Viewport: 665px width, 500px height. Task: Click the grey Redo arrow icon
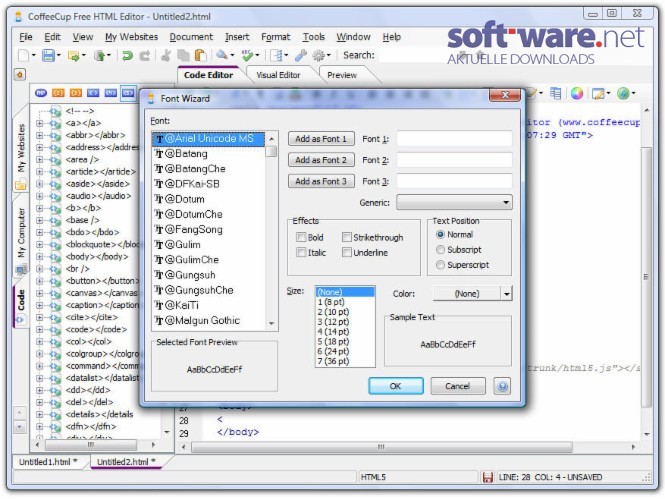click(x=145, y=55)
